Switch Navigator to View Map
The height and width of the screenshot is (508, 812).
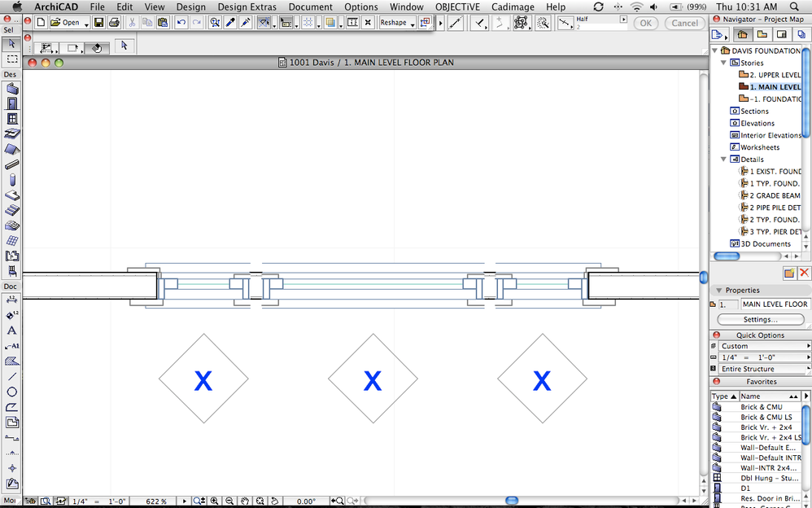tap(762, 34)
